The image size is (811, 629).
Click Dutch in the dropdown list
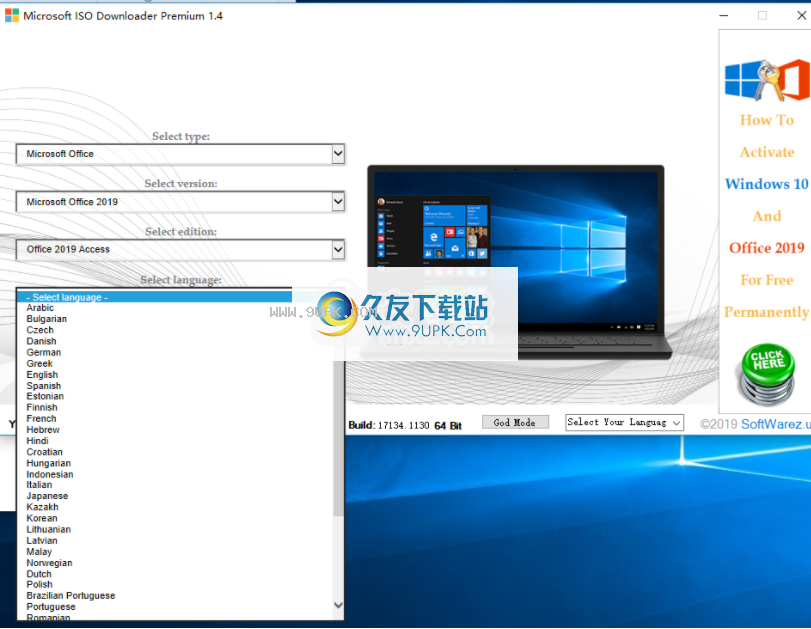[x=39, y=574]
